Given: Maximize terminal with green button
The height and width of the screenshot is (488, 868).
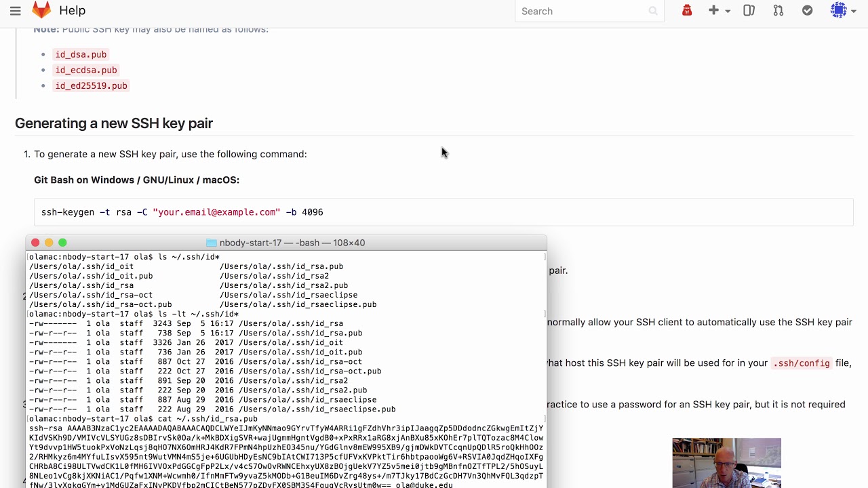Looking at the screenshot, I should 62,243.
